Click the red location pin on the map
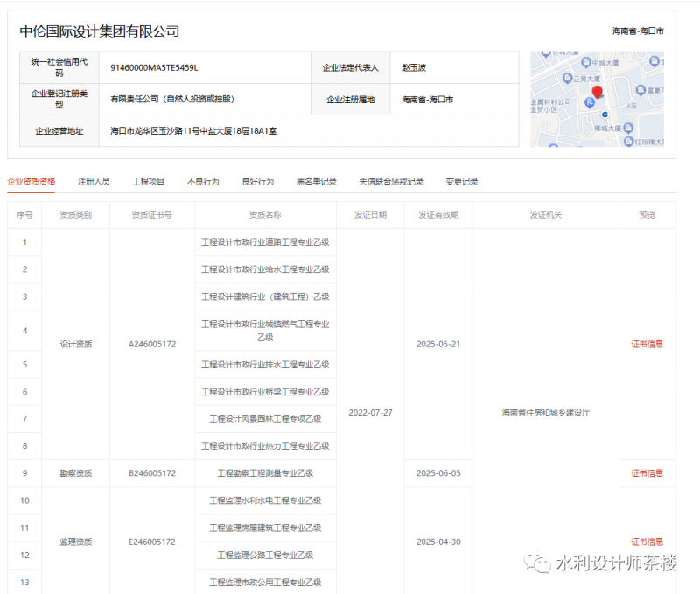 tap(597, 93)
